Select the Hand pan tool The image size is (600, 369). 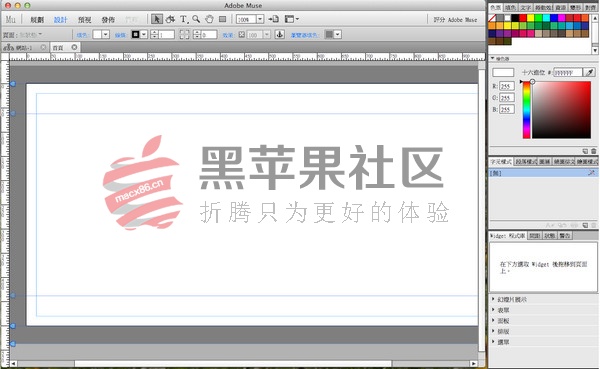click(x=209, y=19)
